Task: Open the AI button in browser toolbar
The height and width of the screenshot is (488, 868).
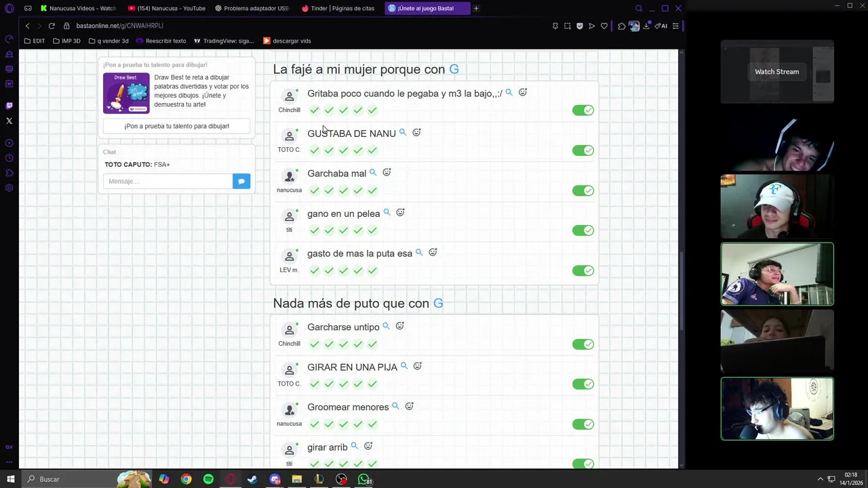Action: coord(661,26)
